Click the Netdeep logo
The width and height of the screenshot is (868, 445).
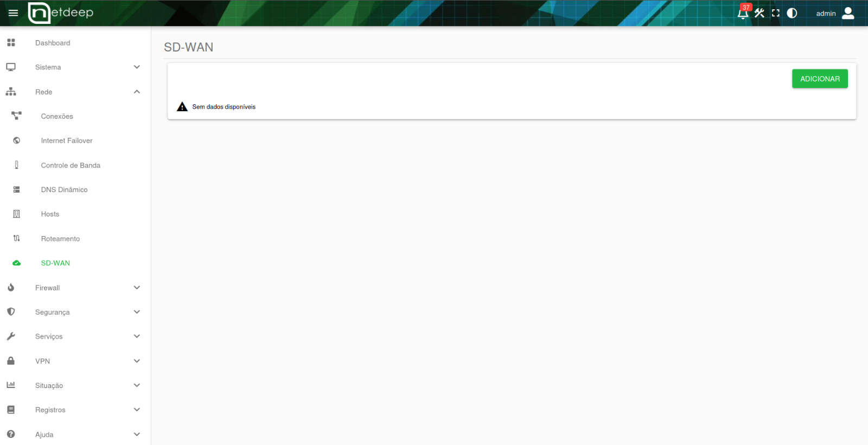[x=61, y=13]
